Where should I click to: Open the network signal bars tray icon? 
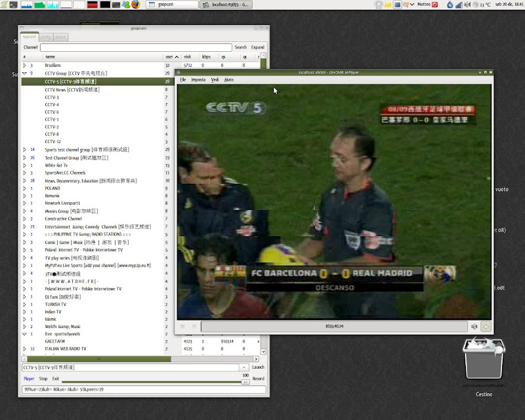(459, 5)
